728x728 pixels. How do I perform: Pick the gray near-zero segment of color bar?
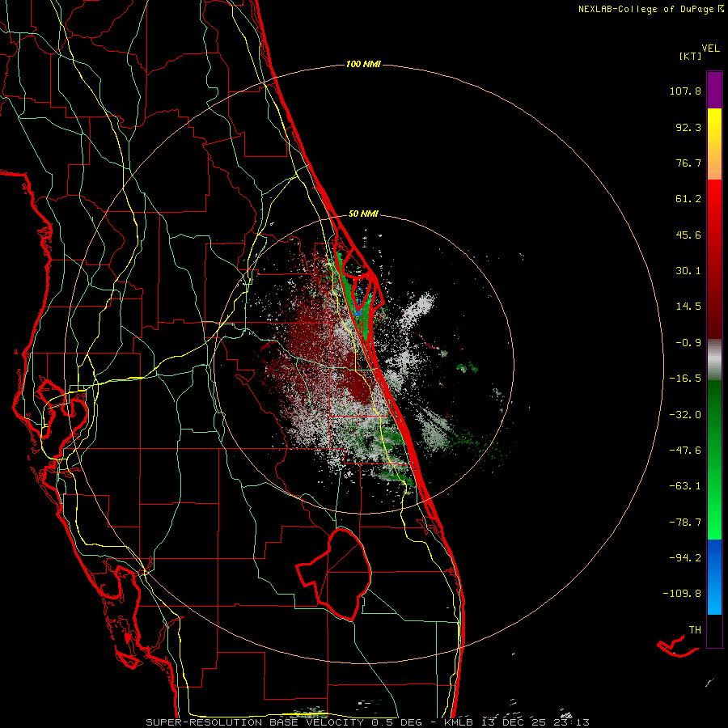[714, 359]
